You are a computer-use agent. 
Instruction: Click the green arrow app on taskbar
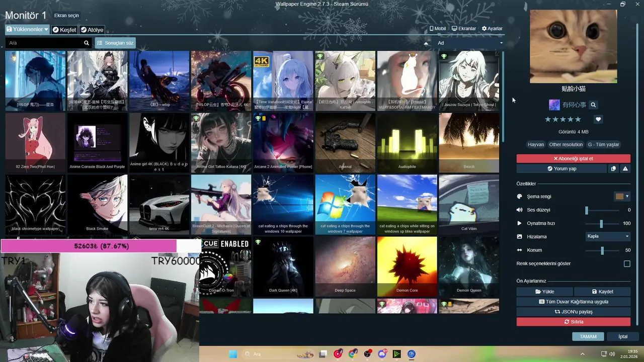pos(396,354)
